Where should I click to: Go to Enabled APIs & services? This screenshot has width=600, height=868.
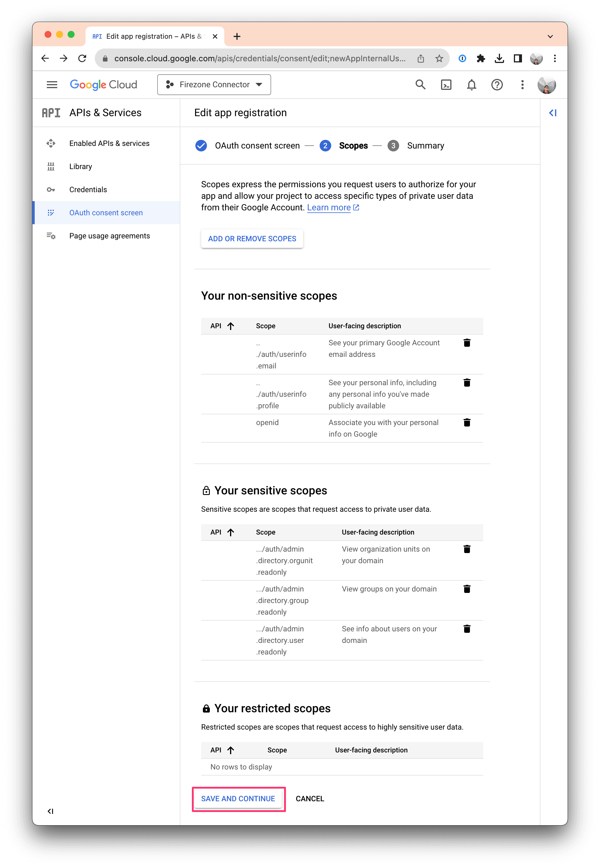[x=109, y=144]
